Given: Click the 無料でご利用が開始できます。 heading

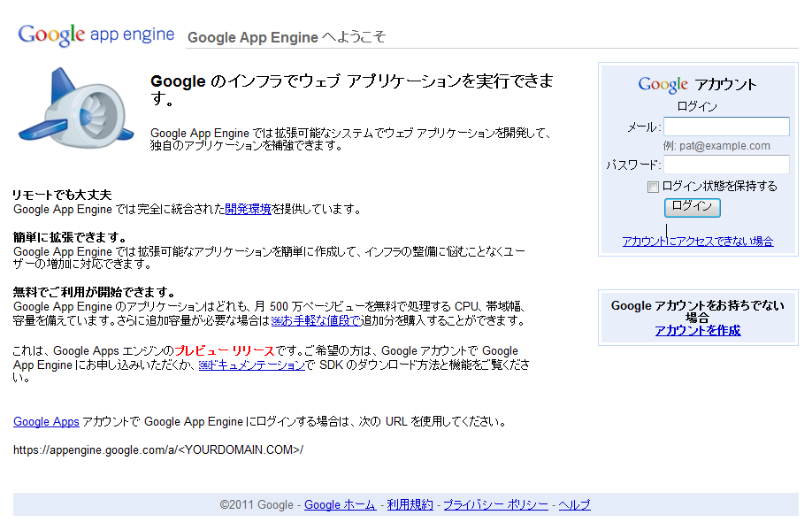Looking at the screenshot, I should coord(95,292).
